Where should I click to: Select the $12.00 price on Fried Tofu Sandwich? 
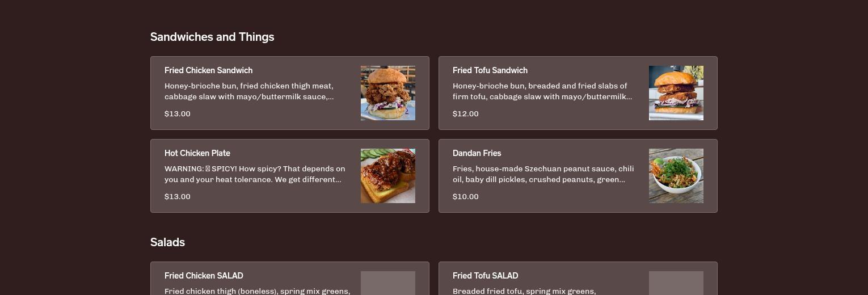pos(466,113)
